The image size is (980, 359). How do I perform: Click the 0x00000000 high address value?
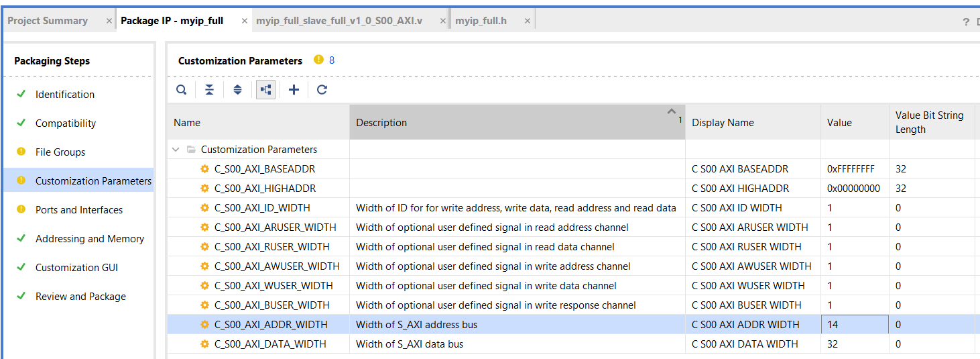click(853, 189)
